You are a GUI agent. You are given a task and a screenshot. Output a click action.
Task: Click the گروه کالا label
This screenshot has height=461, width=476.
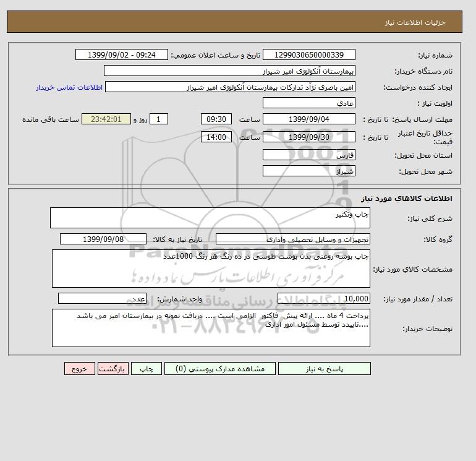(x=438, y=239)
